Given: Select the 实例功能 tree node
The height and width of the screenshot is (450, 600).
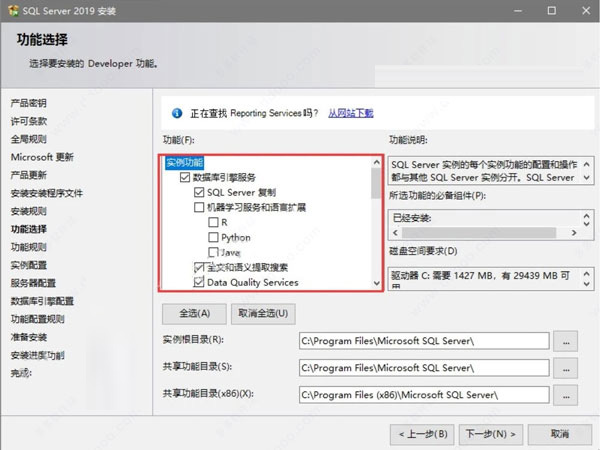Looking at the screenshot, I should [184, 163].
